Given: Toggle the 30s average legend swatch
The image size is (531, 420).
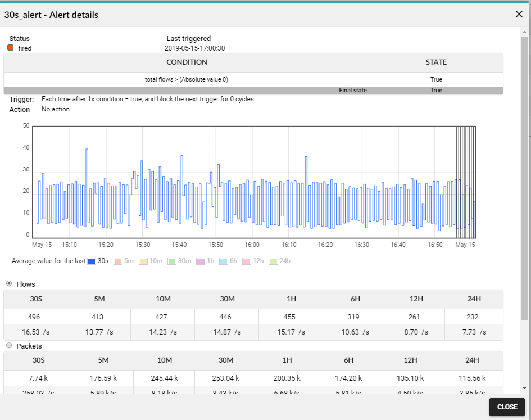Looking at the screenshot, I should (92, 261).
